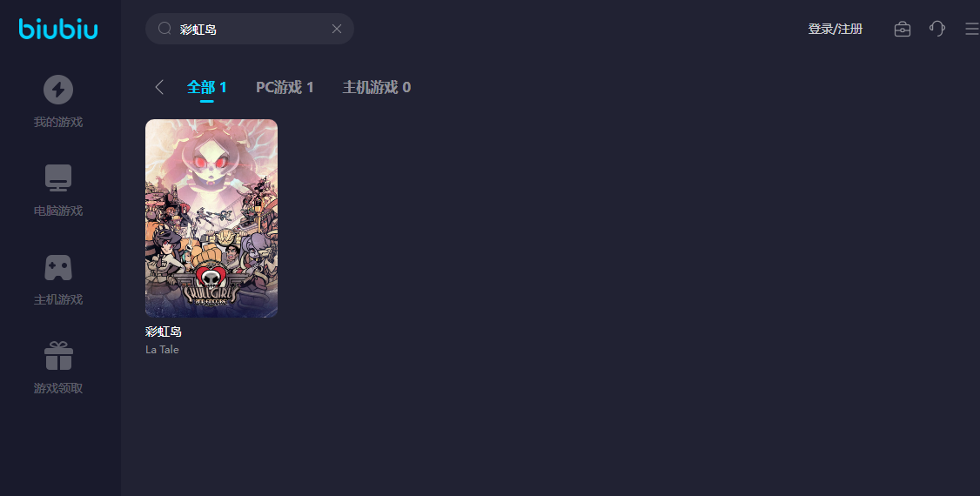Clear the search text with X
Screen dimensions: 980x496
[x=337, y=29]
